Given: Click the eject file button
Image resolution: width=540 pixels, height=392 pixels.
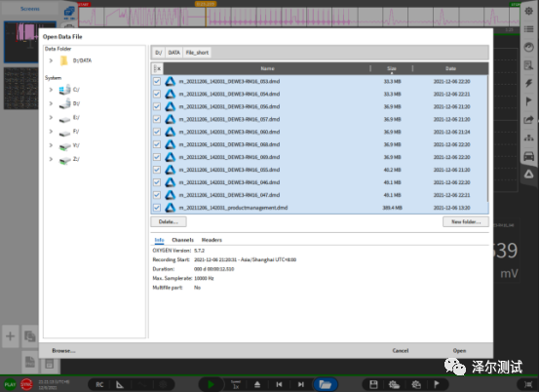Looking at the screenshot, I should (x=257, y=385).
